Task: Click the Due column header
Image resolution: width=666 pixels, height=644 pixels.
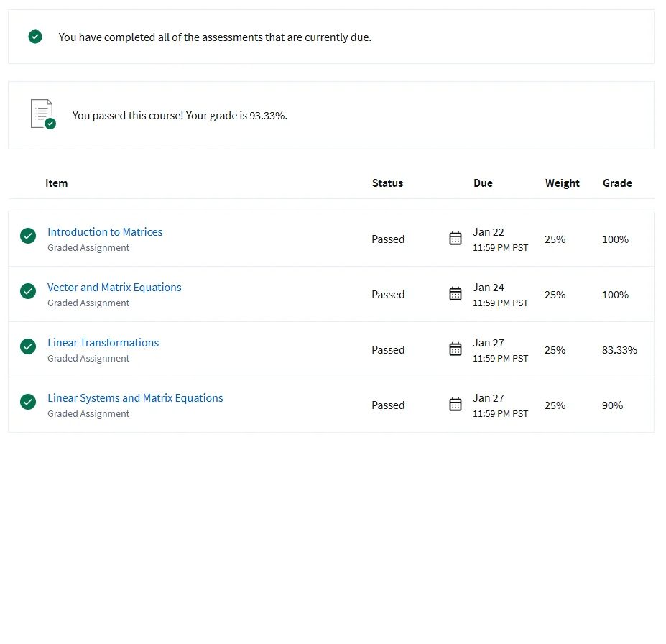Action: [483, 183]
